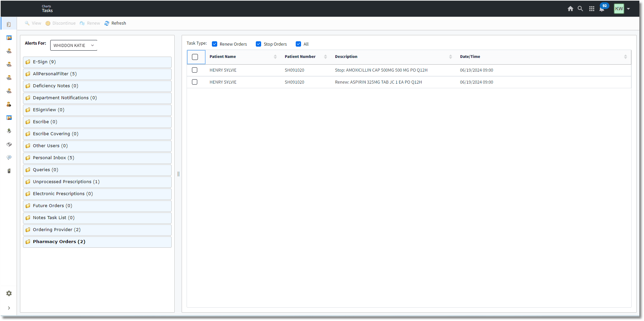The height and width of the screenshot is (321, 644).
Task: Click HENRY SYLVIE in Renew ASPIRIN row
Action: (223, 82)
